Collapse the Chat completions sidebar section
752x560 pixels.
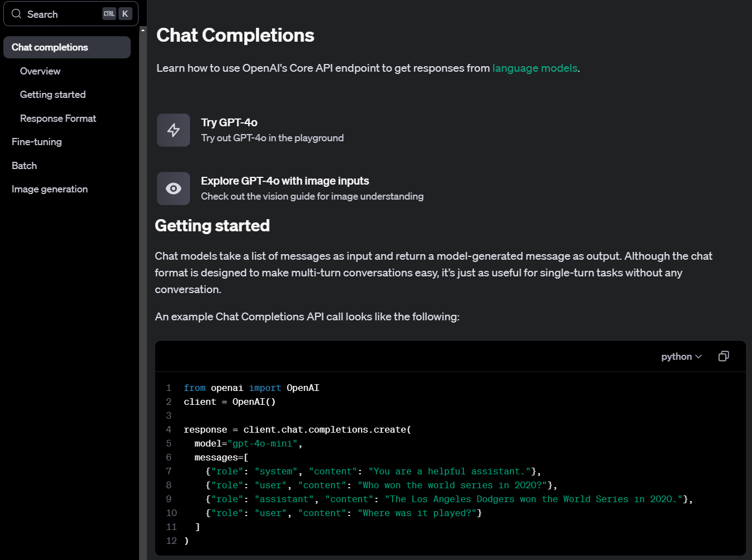tap(67, 47)
